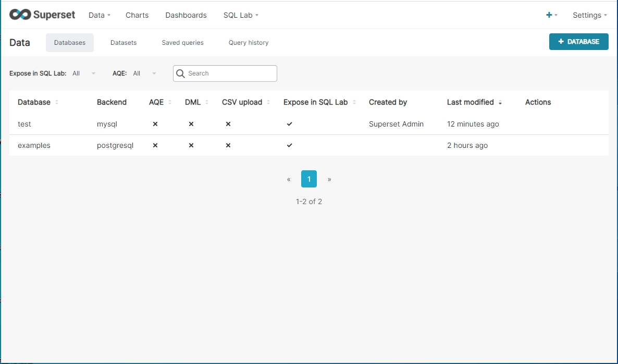Click CSV upload column sort icon

pos(268,103)
